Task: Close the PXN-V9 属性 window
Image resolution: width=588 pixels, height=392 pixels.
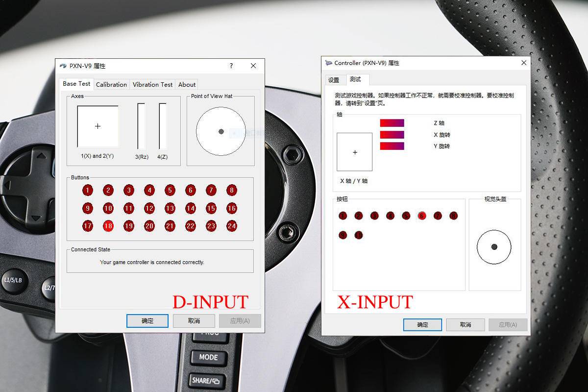Action: 253,66
